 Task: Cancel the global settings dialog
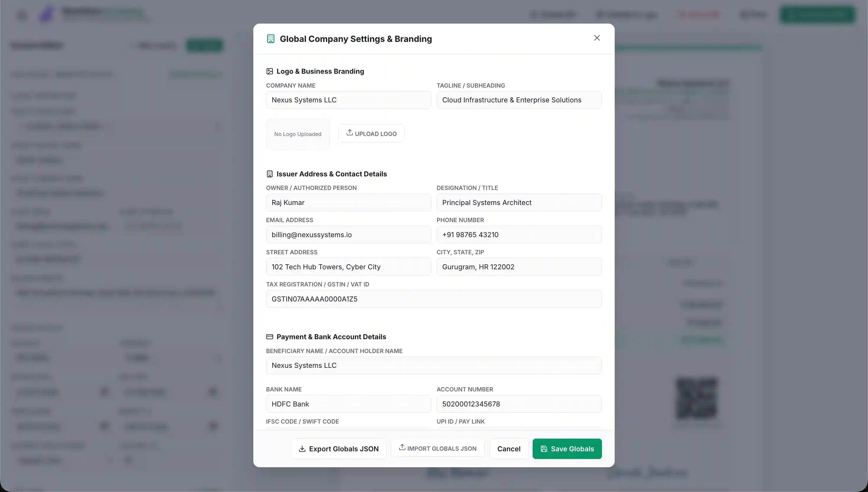point(509,449)
